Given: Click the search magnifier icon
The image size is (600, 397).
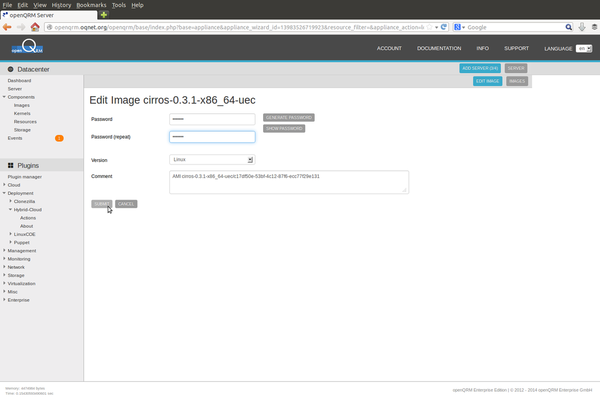Looking at the screenshot, I should (569, 27).
